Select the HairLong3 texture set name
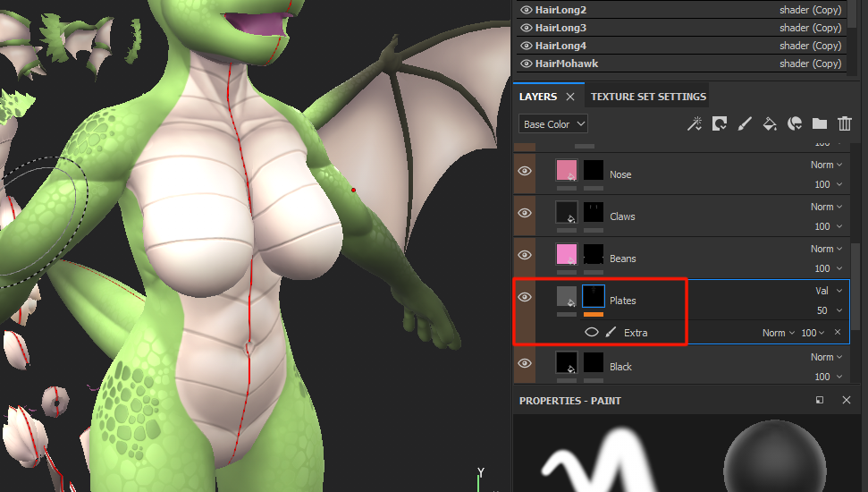868x492 pixels. point(560,28)
